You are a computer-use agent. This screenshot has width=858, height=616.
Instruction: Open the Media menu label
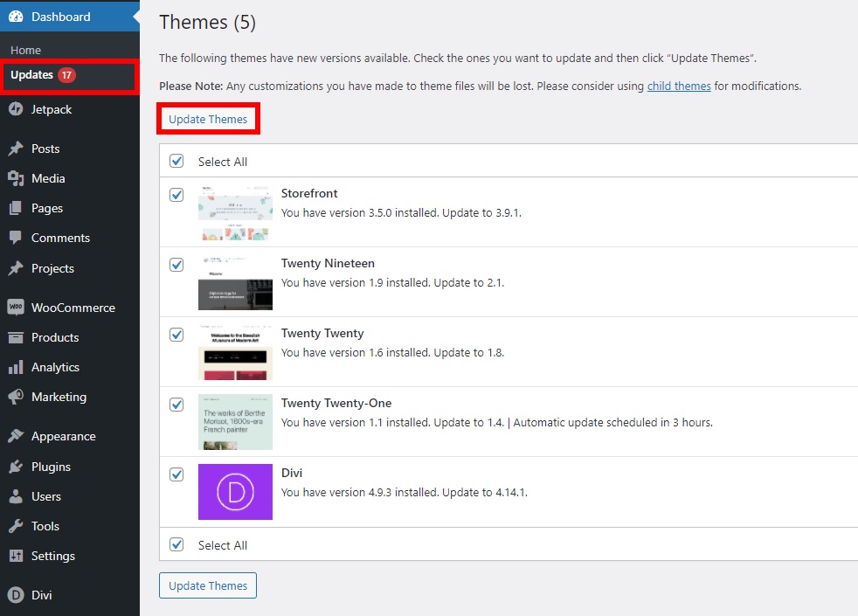[48, 178]
